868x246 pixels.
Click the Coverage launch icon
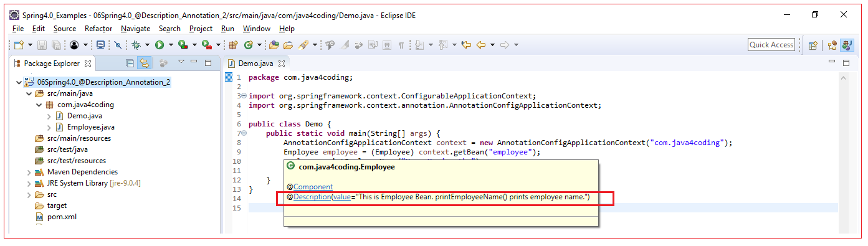[183, 45]
